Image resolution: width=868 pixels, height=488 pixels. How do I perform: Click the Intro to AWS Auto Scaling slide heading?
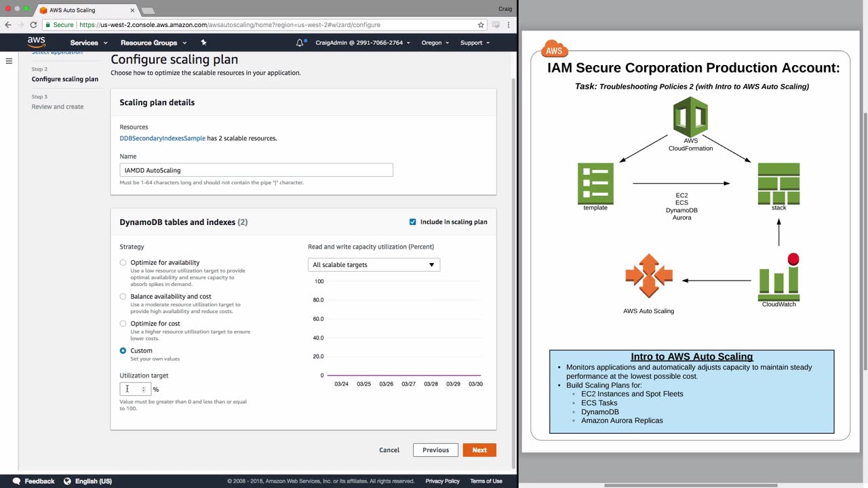tap(692, 357)
